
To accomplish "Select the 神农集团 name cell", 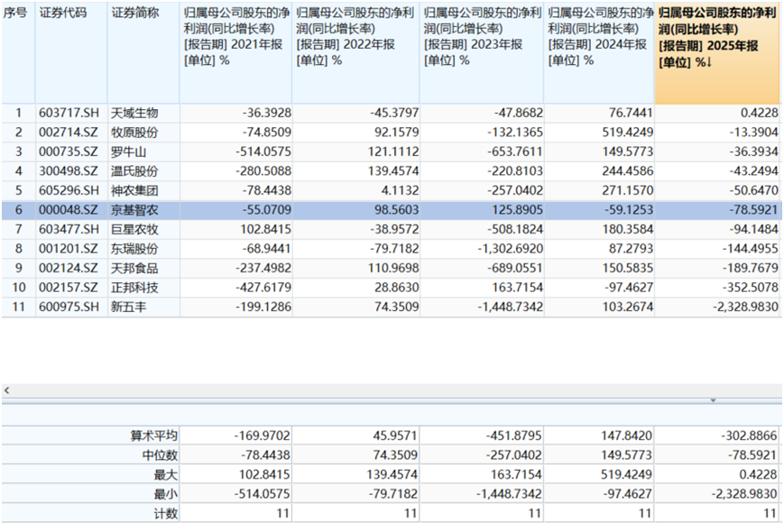I will [134, 191].
